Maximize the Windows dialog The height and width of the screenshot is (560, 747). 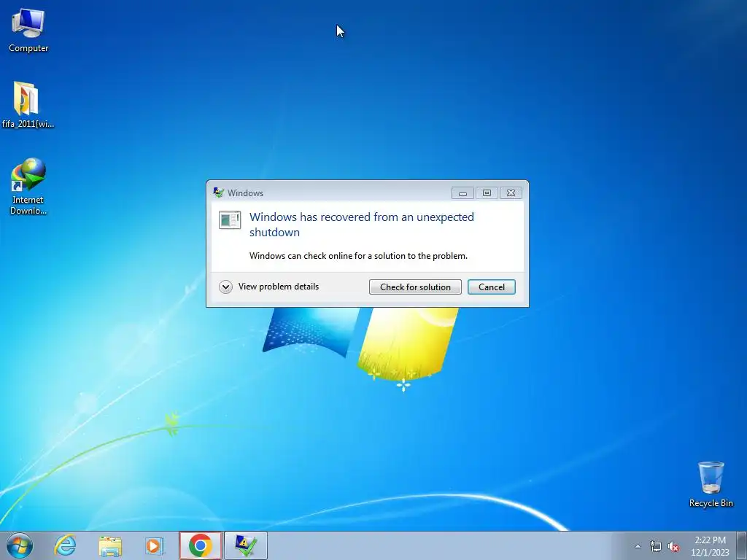click(487, 192)
